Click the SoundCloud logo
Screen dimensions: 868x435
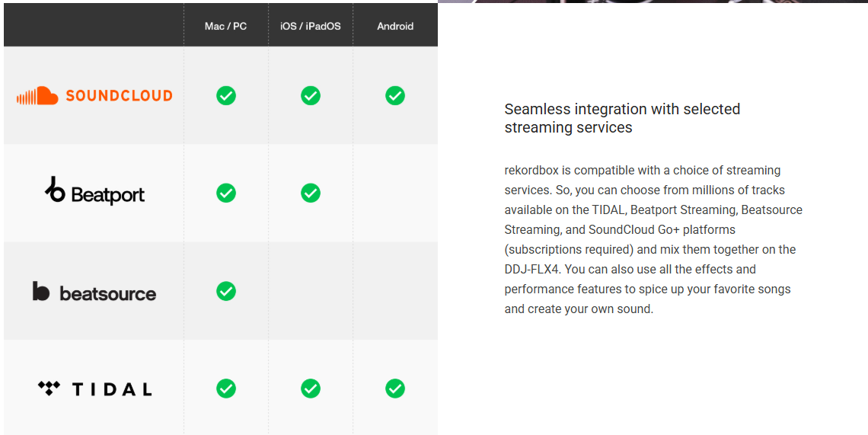coord(94,96)
